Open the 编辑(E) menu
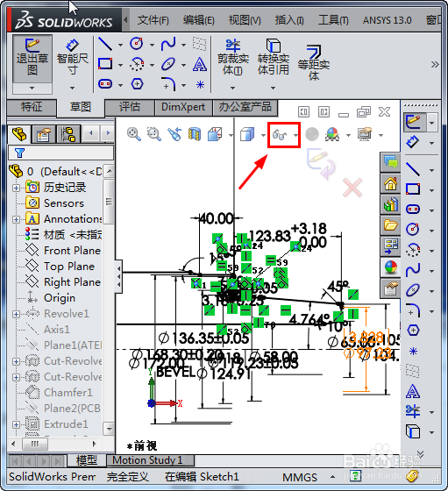 tap(199, 20)
